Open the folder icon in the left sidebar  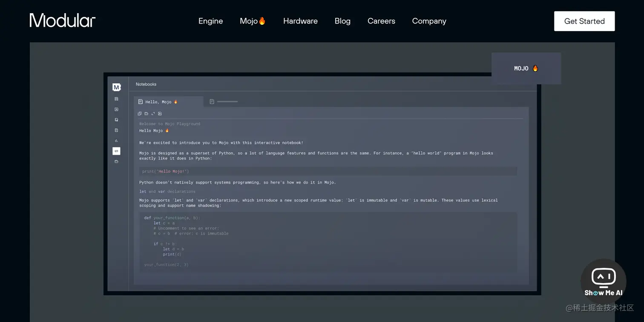116,161
